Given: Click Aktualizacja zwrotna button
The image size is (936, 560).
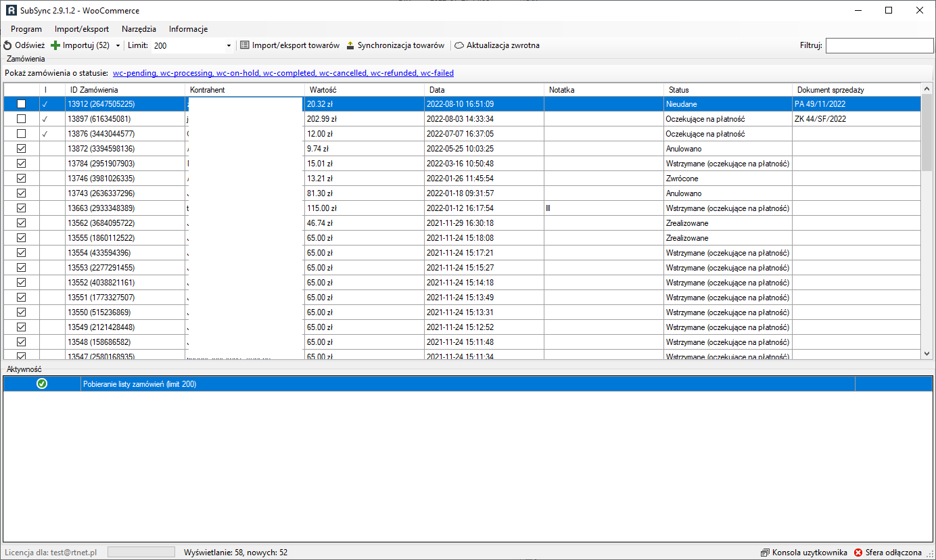Looking at the screenshot, I should [x=497, y=45].
